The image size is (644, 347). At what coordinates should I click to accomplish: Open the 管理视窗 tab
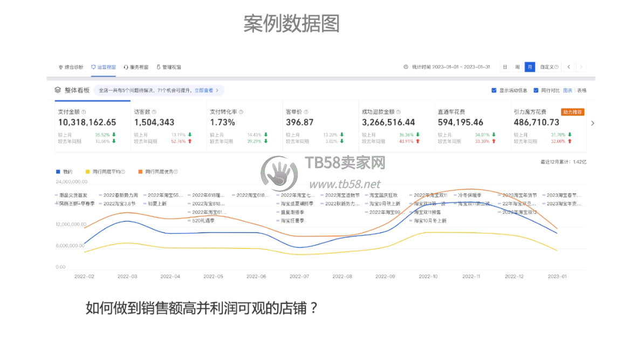click(169, 67)
